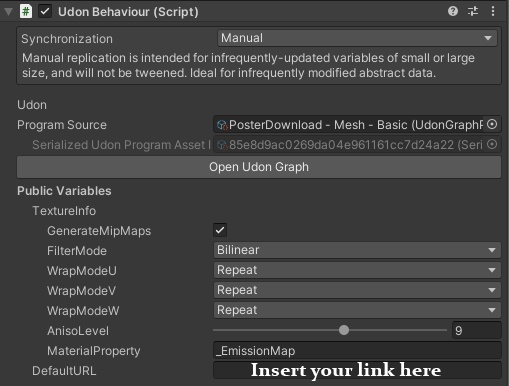Click the AnisoLevel label
Screen dimensions: 509x386
pyautogui.click(x=78, y=331)
